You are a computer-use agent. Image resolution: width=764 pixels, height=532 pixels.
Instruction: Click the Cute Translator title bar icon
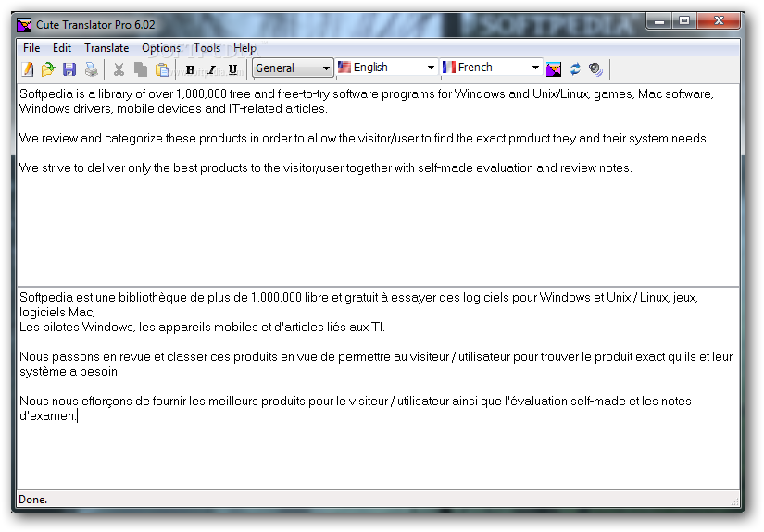tap(24, 25)
